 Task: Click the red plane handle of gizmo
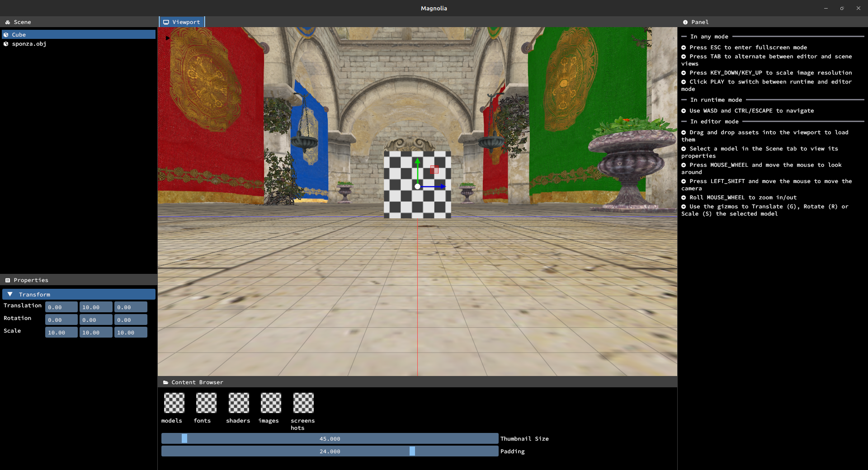(434, 169)
